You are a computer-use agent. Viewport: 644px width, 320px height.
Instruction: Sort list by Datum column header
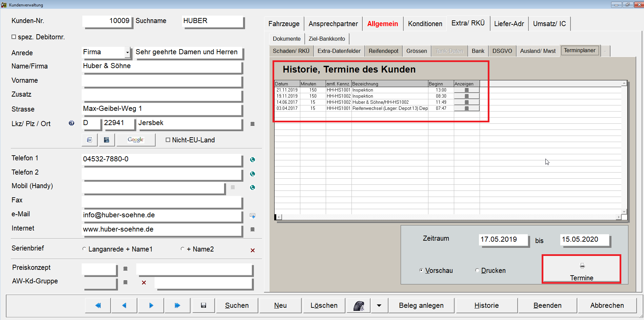[x=287, y=84]
